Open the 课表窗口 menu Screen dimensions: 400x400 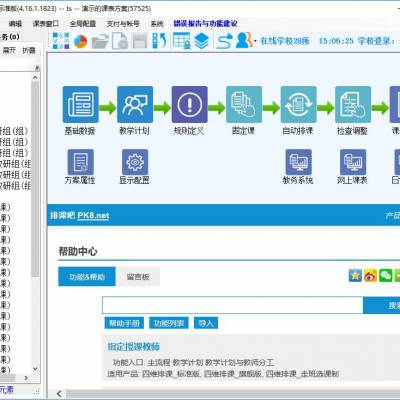46,24
